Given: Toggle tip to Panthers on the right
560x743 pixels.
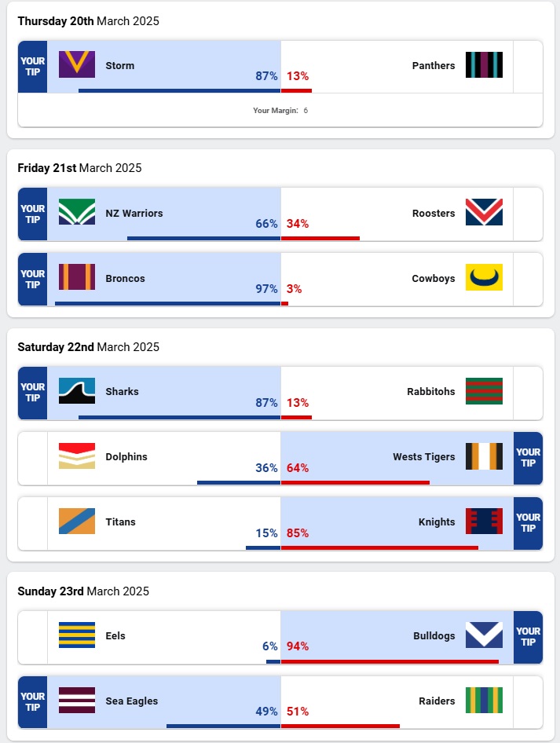Looking at the screenshot, I should click(x=528, y=66).
